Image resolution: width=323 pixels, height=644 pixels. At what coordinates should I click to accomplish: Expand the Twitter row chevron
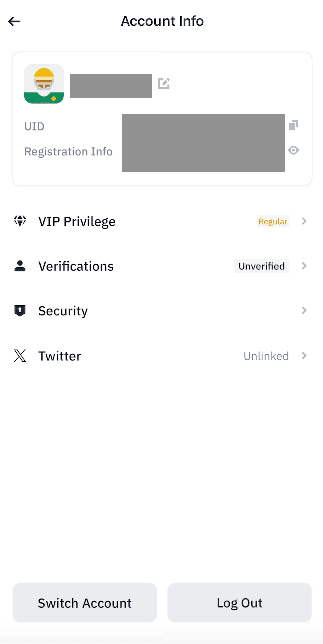tap(304, 356)
